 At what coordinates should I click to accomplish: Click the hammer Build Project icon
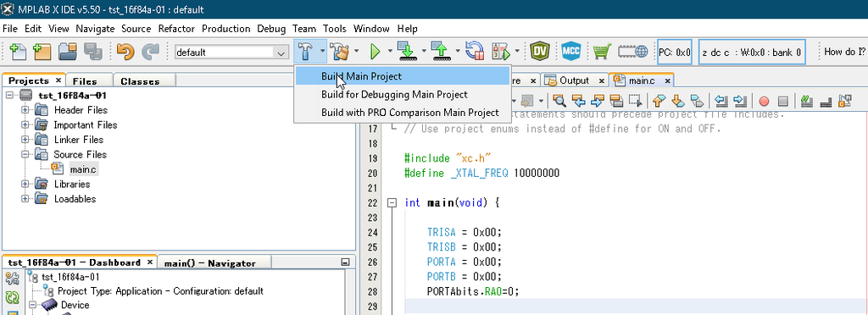coord(305,52)
